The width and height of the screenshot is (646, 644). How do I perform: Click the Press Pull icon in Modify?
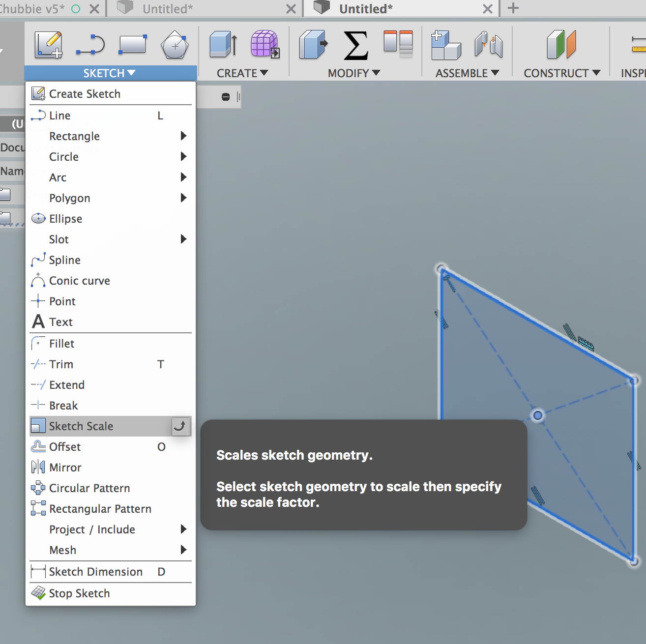click(x=313, y=45)
